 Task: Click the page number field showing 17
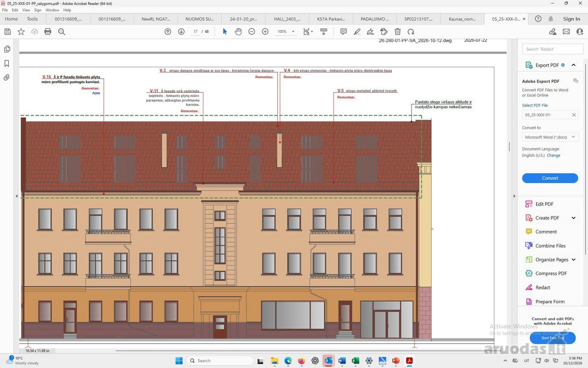click(x=196, y=31)
